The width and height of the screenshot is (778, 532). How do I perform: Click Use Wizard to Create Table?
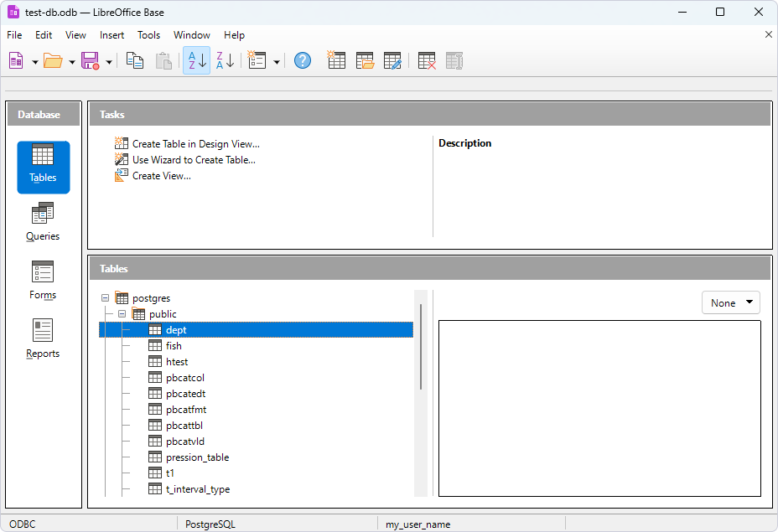(194, 160)
